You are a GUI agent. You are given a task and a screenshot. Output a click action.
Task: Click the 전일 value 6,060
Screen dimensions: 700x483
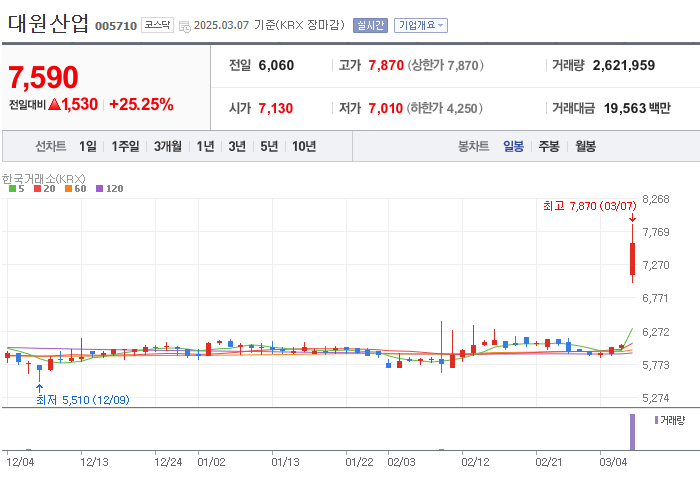pyautogui.click(x=276, y=66)
